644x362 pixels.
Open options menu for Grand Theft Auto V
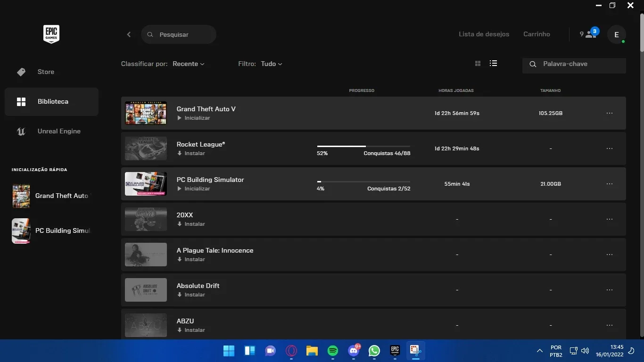coord(610,113)
